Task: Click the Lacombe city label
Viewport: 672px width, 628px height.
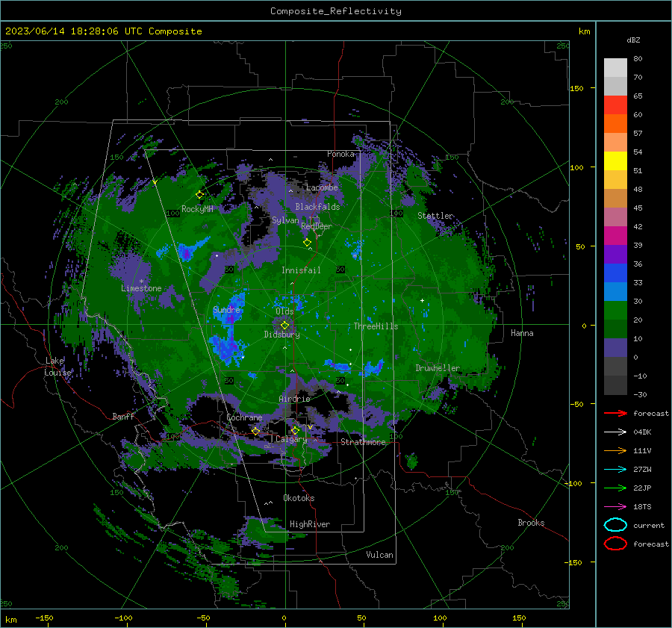Action: 322,187
